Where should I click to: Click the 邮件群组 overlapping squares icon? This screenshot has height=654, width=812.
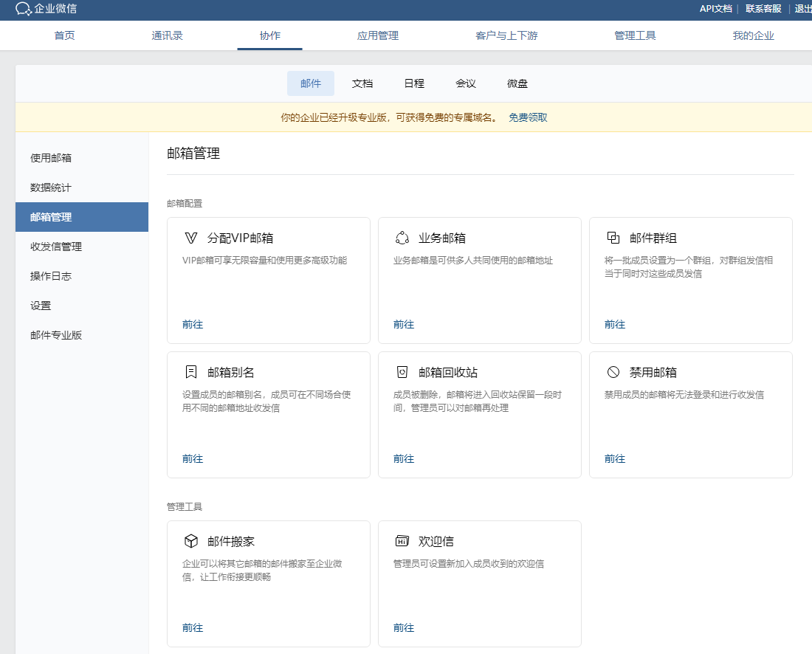coord(613,238)
